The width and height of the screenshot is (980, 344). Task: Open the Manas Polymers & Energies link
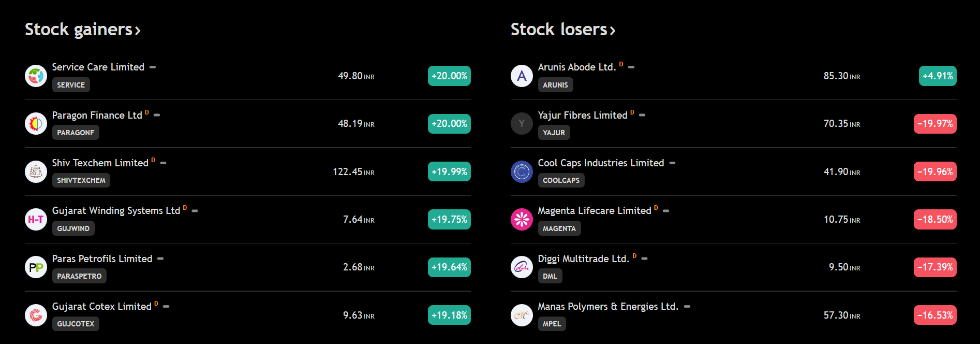point(607,306)
